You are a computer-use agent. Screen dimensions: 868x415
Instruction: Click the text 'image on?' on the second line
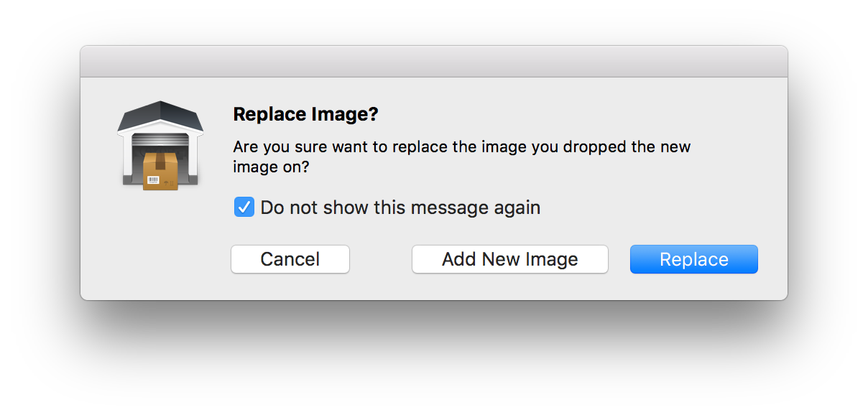[272, 167]
